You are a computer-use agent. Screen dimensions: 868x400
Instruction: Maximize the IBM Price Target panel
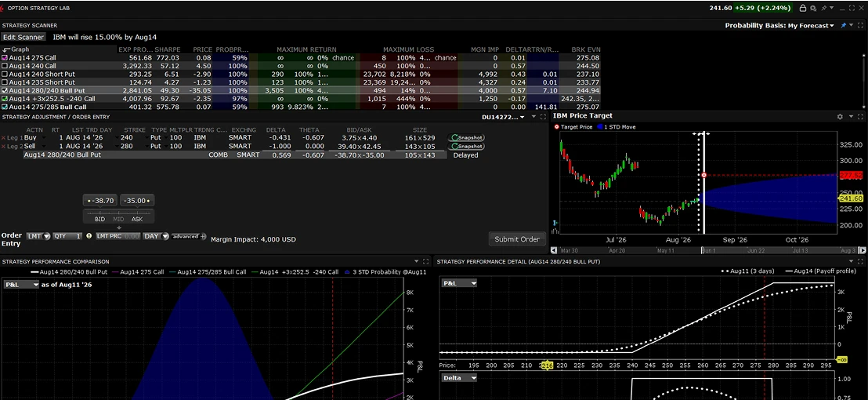pos(860,116)
